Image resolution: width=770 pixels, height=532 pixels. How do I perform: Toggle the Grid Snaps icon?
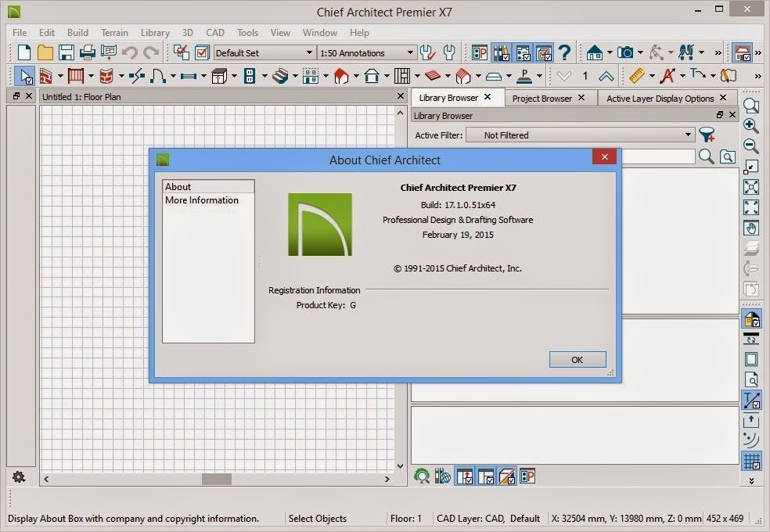pyautogui.click(x=751, y=462)
